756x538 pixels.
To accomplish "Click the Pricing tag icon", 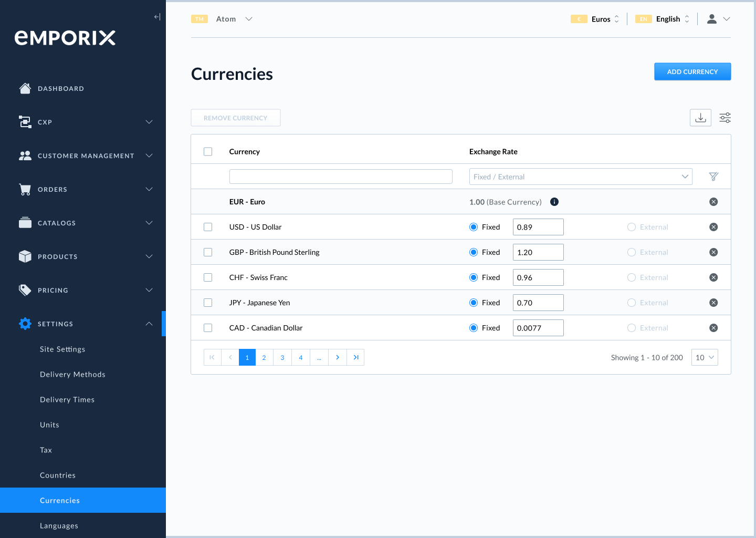I will (x=25, y=290).
